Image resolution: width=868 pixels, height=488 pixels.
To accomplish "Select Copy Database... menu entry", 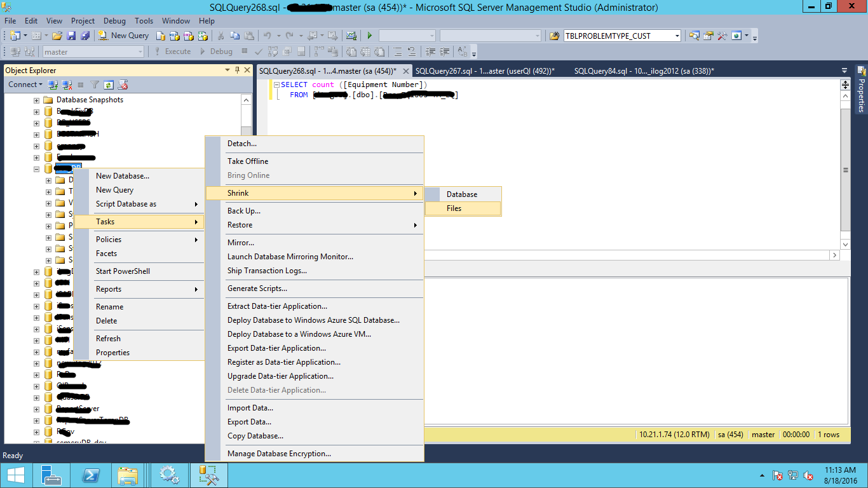I will coord(315,436).
